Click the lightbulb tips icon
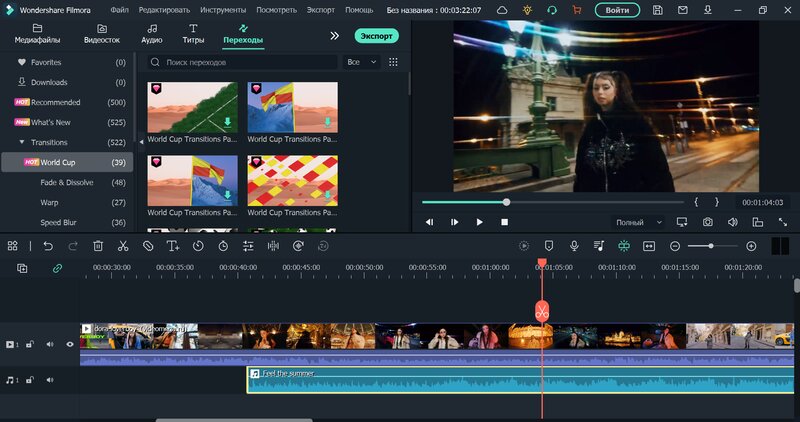The width and height of the screenshot is (800, 422). pyautogui.click(x=527, y=10)
